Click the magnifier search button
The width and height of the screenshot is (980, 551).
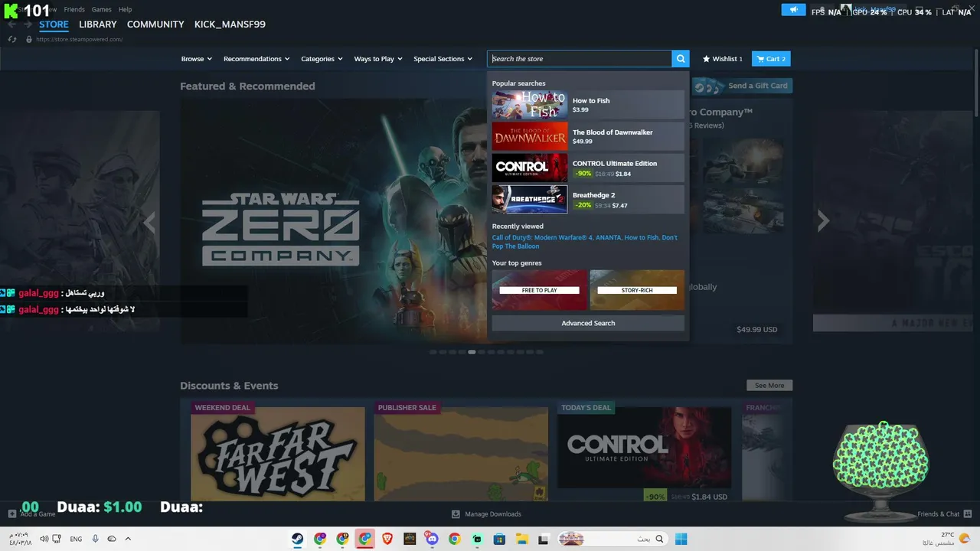point(681,59)
